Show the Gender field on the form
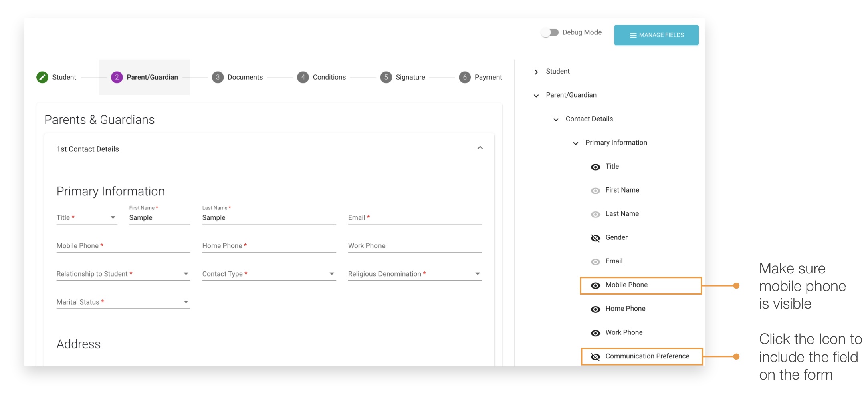The width and height of the screenshot is (868, 410). point(595,238)
